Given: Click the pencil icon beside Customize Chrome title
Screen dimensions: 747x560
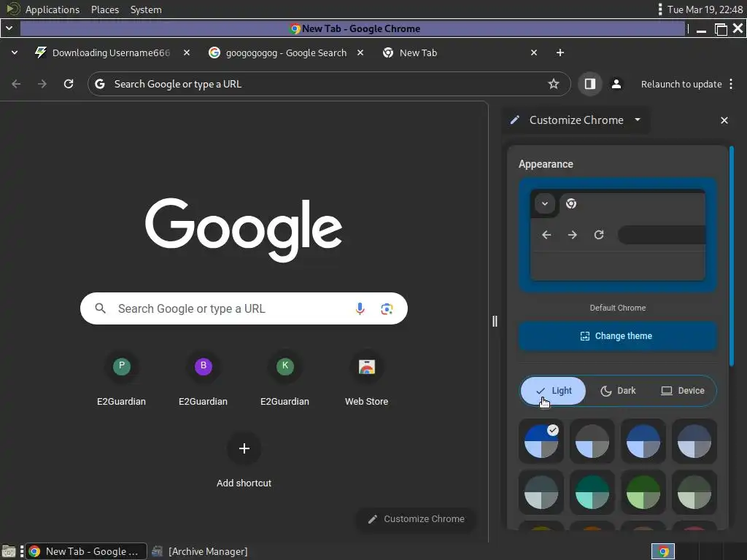Looking at the screenshot, I should [515, 120].
